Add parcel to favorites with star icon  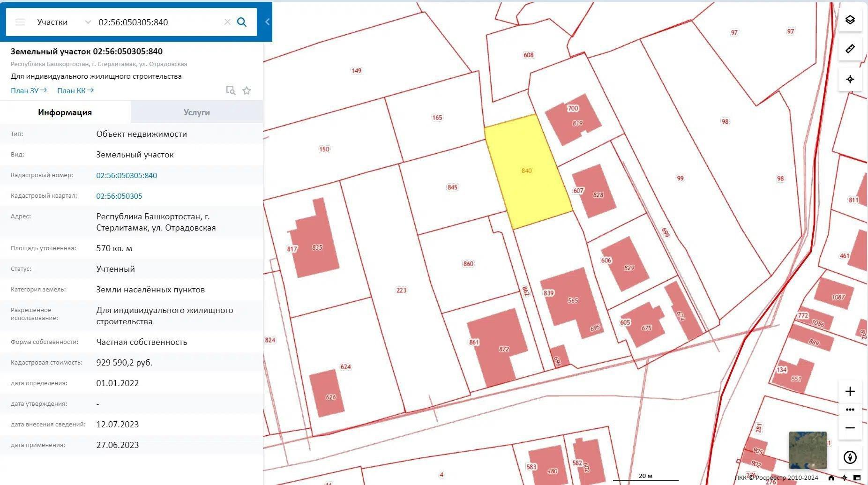pyautogui.click(x=247, y=90)
